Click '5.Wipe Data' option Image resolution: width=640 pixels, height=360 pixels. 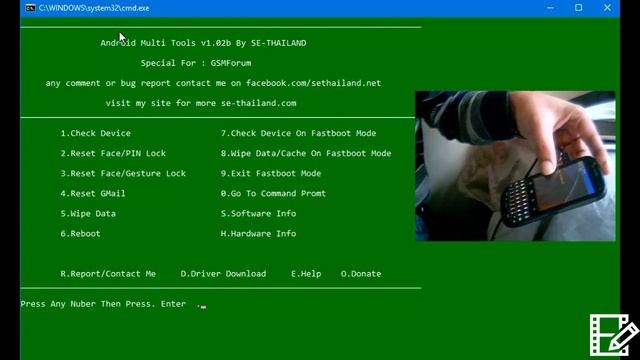coord(88,213)
